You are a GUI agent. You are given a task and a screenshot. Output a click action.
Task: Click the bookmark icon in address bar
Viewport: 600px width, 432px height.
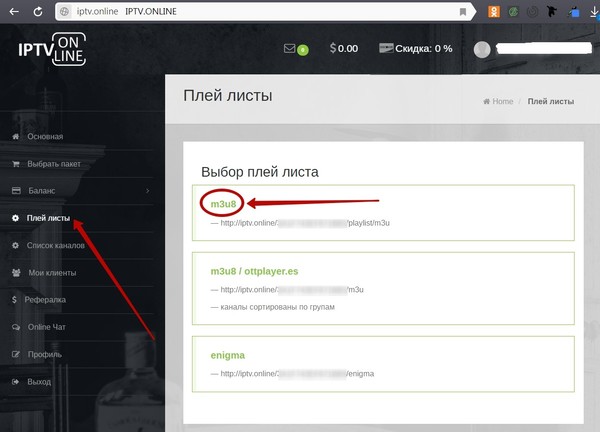[x=463, y=12]
